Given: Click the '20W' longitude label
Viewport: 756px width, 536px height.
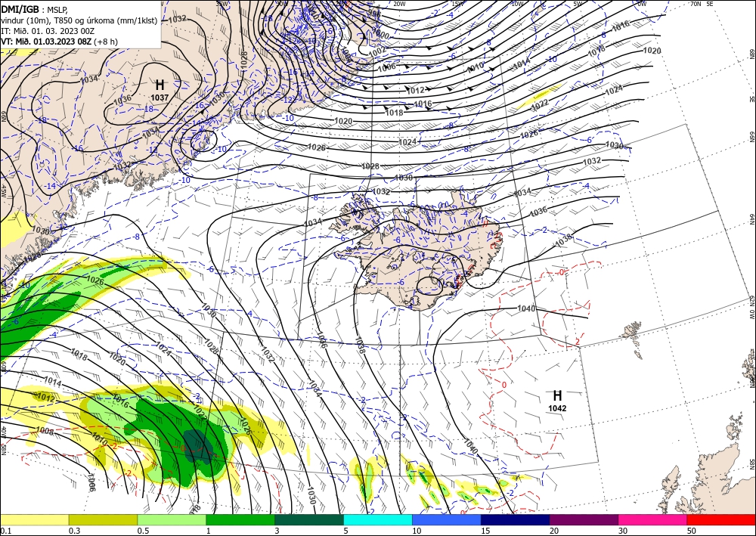Looking at the screenshot, I should tap(398, 4).
